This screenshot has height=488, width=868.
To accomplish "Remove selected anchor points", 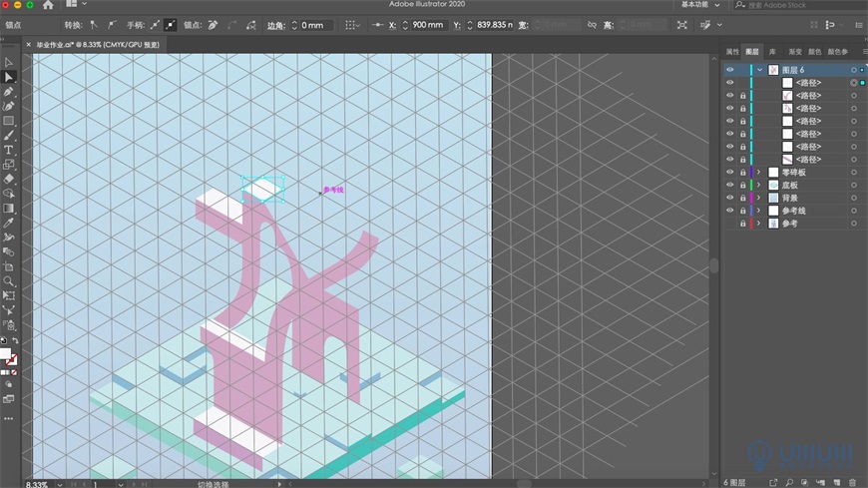I will pos(214,25).
